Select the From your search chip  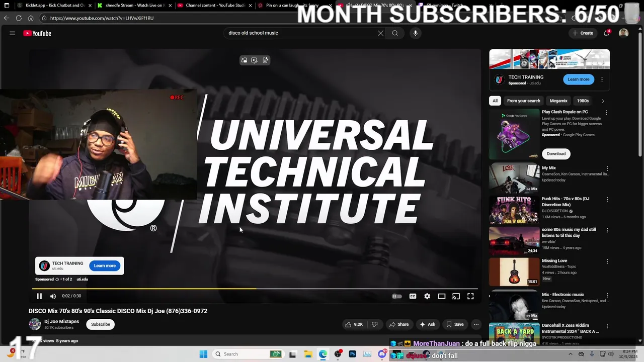click(x=524, y=101)
